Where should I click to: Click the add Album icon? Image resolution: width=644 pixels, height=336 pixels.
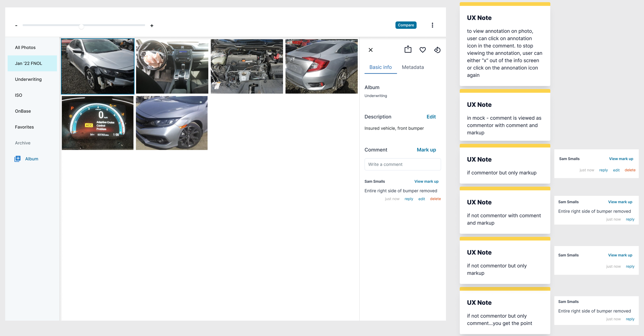[x=18, y=159]
